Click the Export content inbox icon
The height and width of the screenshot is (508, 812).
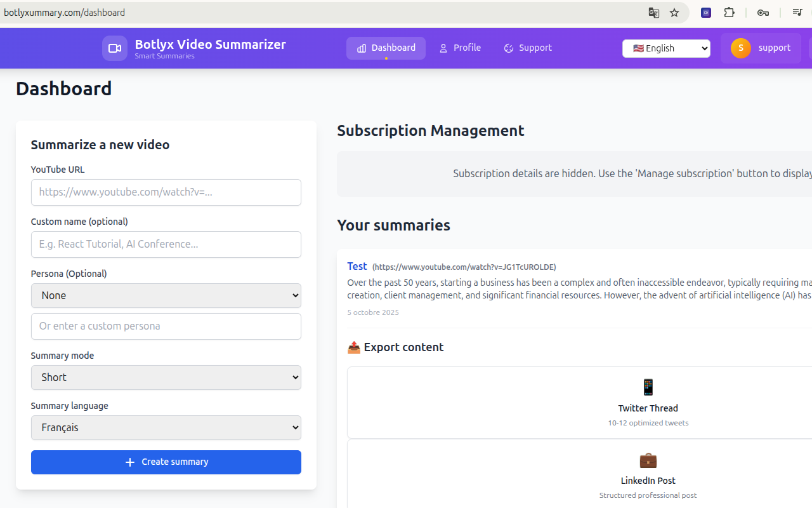tap(353, 347)
